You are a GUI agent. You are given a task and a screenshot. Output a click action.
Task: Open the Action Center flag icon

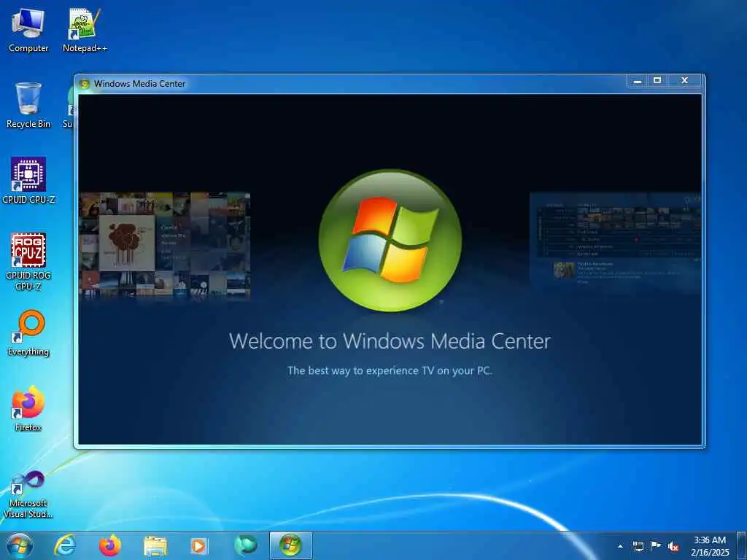[656, 546]
